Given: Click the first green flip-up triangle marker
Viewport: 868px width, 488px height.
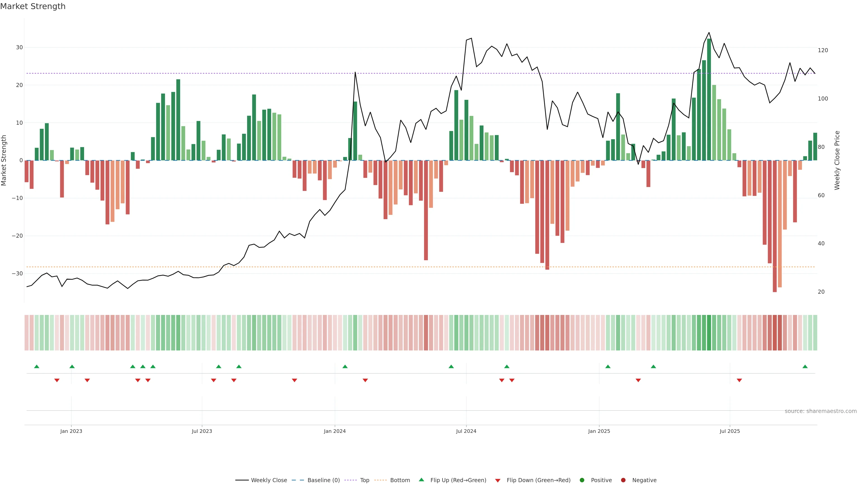Looking at the screenshot, I should tap(37, 366).
